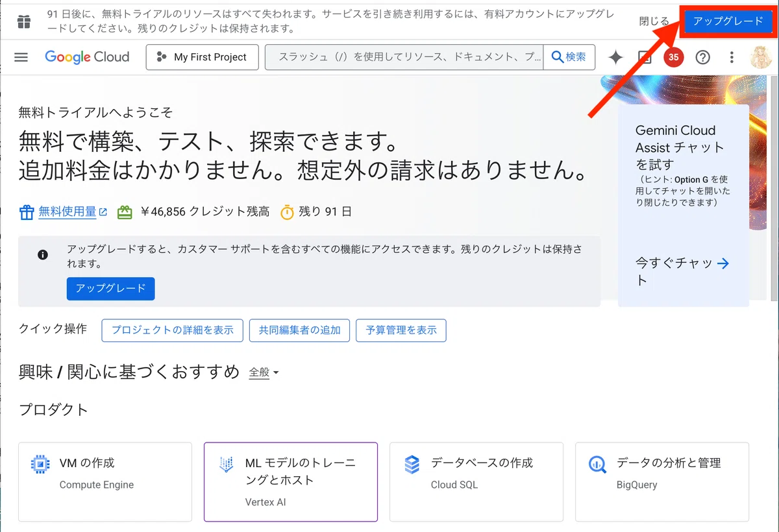Screen dimensions: 779x532
Task: Focus the resource search input field
Action: [404, 57]
